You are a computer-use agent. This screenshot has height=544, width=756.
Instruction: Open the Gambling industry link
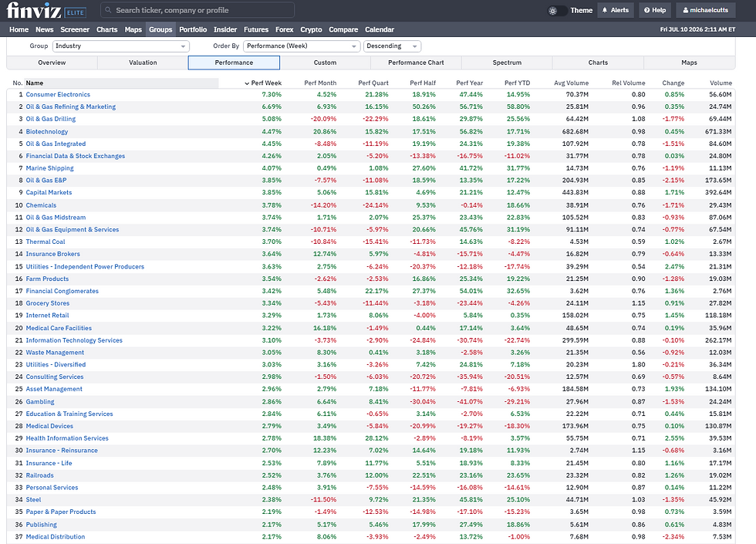pyautogui.click(x=40, y=402)
